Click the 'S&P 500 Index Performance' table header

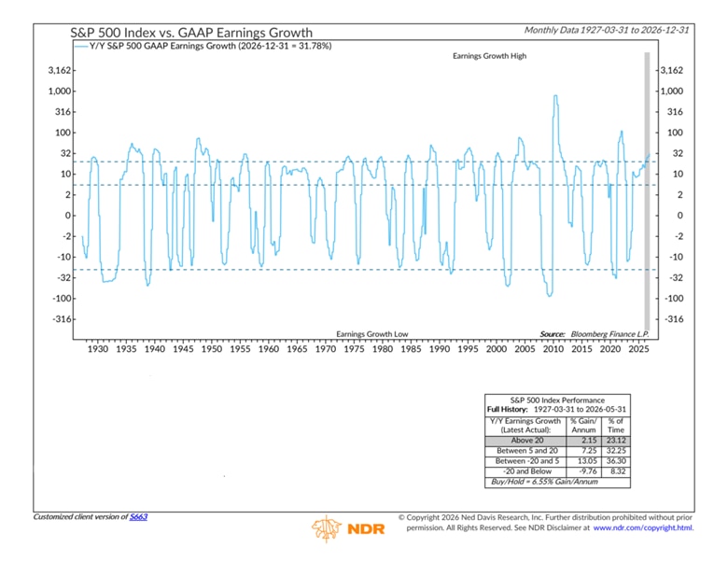point(557,400)
